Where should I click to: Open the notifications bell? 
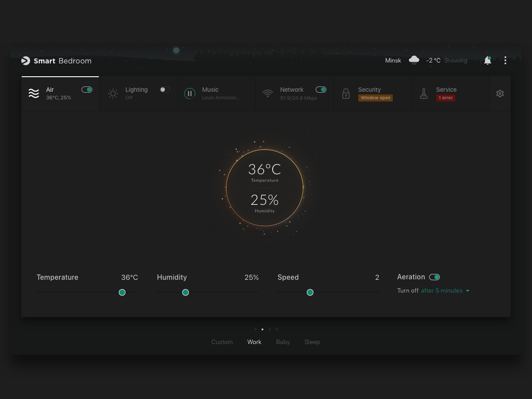pos(488,61)
